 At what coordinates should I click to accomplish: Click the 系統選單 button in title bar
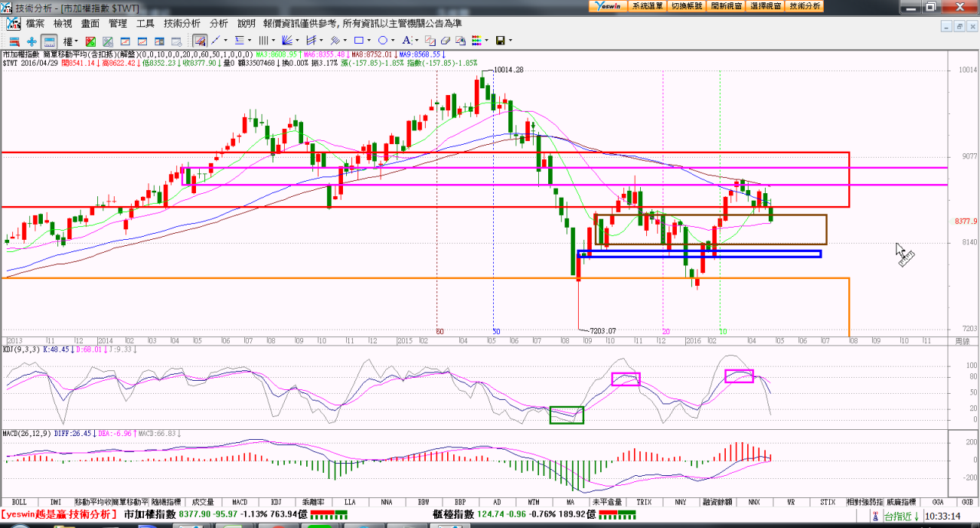click(648, 6)
